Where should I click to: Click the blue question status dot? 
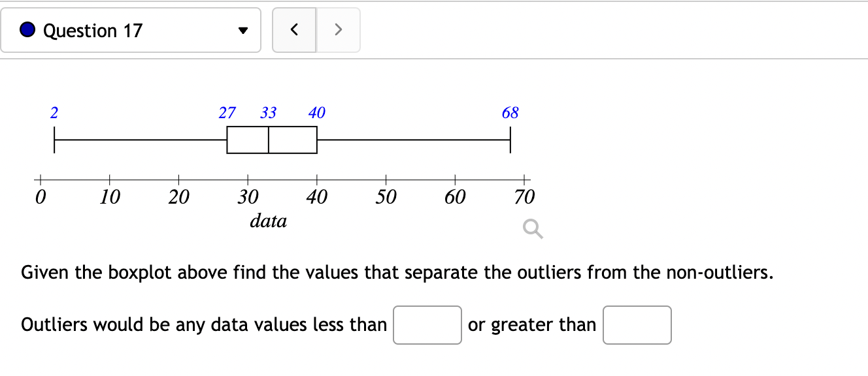26,29
